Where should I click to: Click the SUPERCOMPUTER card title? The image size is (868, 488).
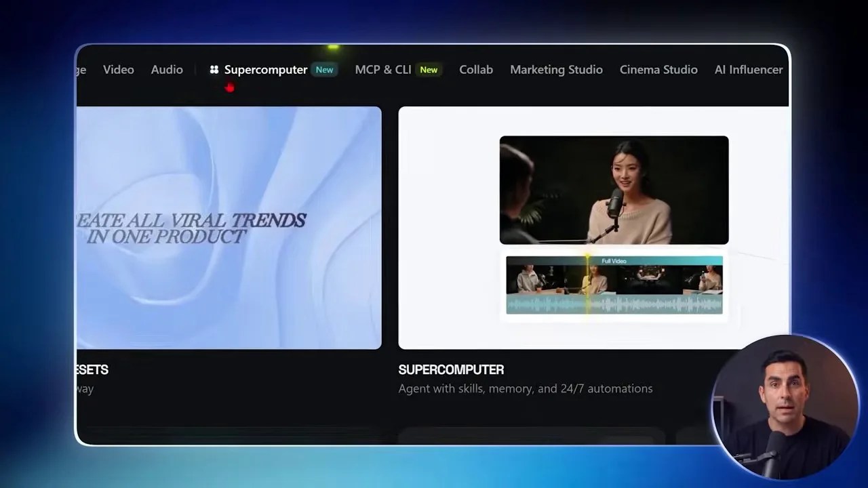451,370
